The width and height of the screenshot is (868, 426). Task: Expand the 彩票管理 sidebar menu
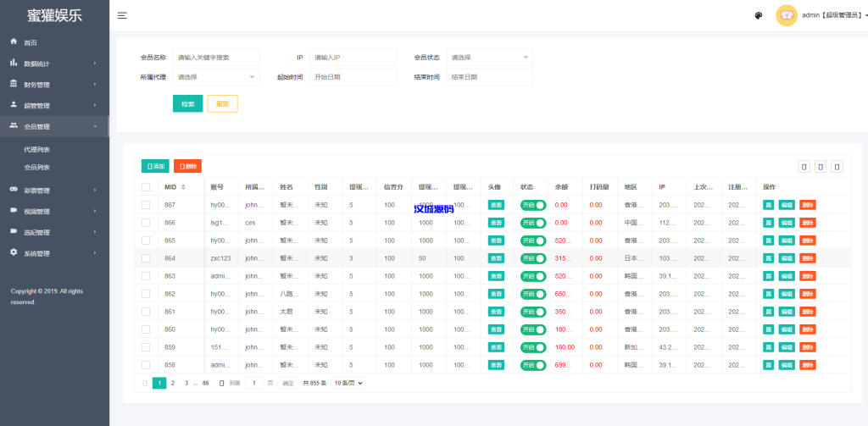54,191
